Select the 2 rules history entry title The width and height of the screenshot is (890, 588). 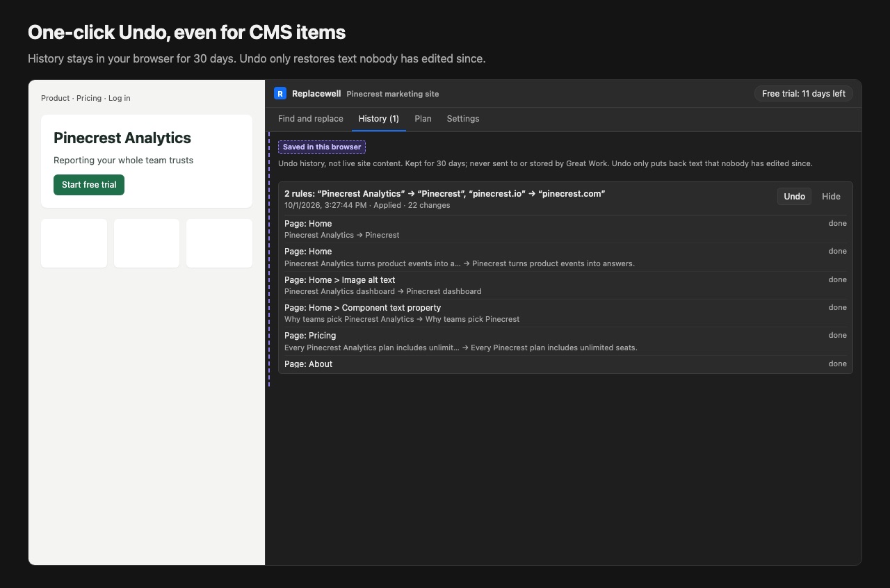tap(445, 193)
